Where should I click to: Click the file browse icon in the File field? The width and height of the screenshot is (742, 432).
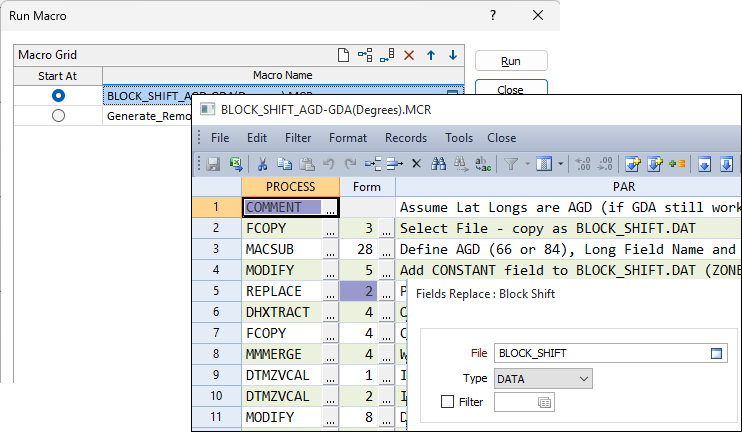point(716,353)
